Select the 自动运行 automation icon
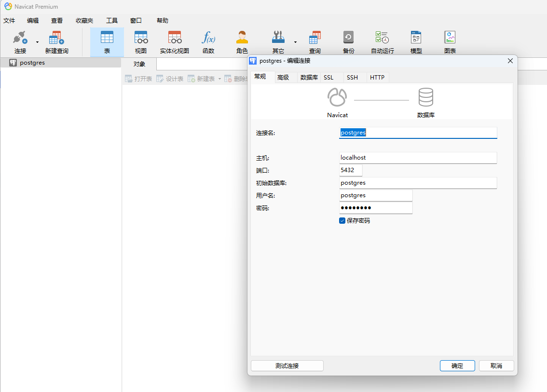The image size is (547, 392). [x=382, y=42]
